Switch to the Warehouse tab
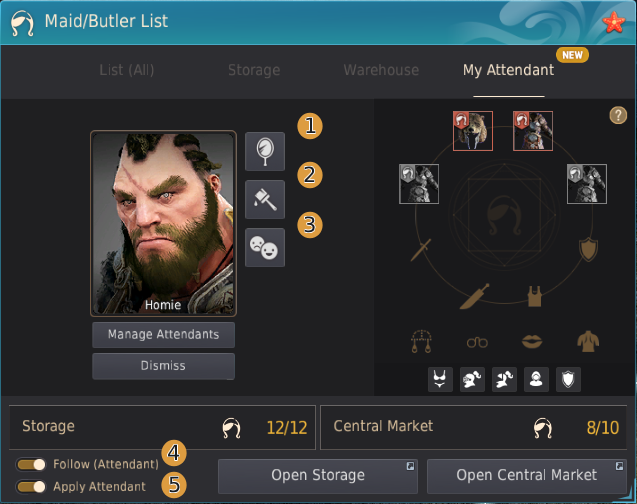 click(381, 70)
